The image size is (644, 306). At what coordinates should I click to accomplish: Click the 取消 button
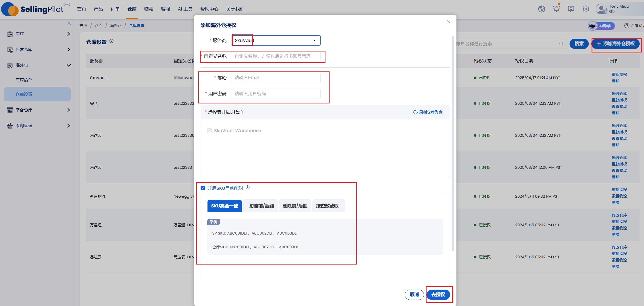coord(414,294)
